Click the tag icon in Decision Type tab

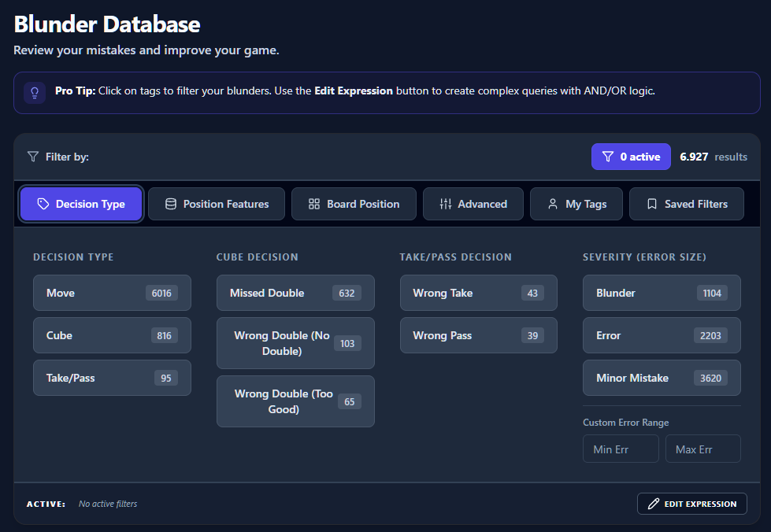43,204
